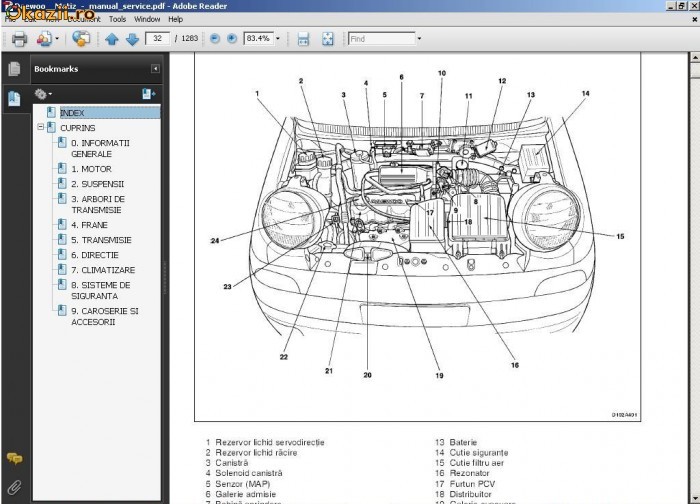The width and height of the screenshot is (700, 504).
Task: Click legend text 'Baterie'
Action: point(463,442)
